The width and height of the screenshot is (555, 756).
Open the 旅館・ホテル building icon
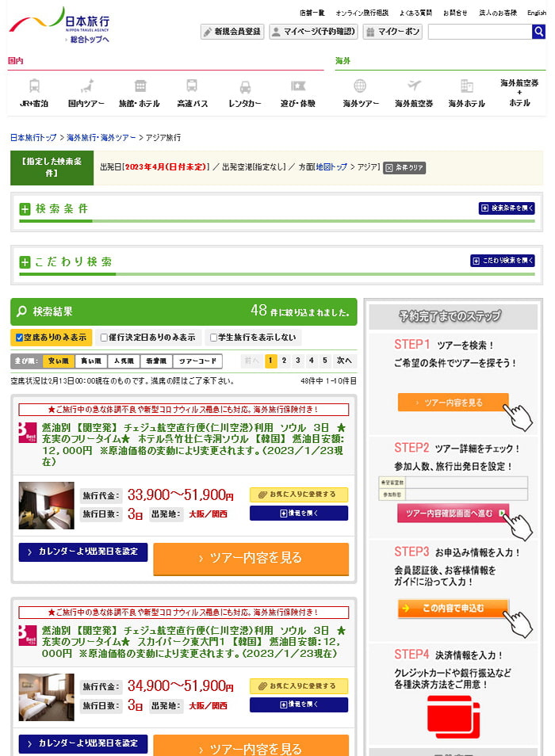click(x=140, y=86)
